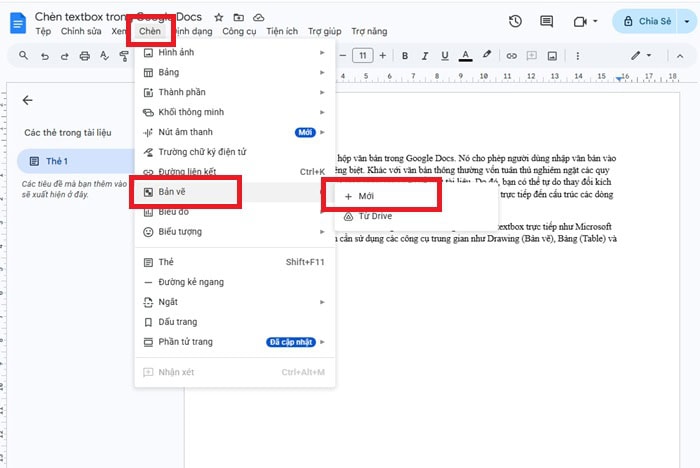Open the Trợ năng menu

pos(369,31)
